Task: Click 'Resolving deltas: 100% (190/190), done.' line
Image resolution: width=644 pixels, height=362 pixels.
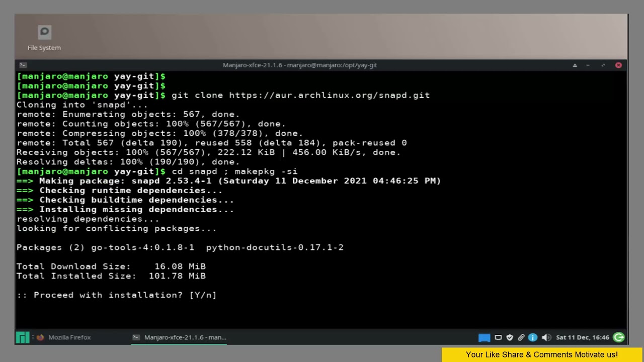Action: (128, 162)
